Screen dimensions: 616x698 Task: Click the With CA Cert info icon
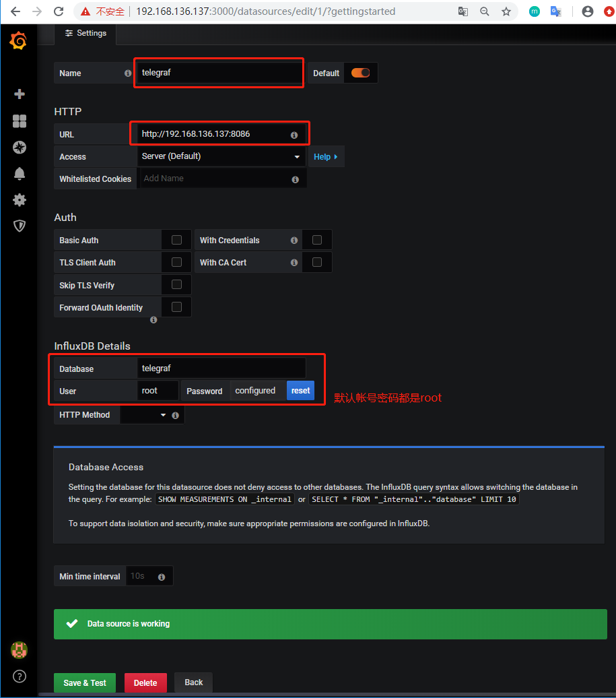[x=294, y=263]
